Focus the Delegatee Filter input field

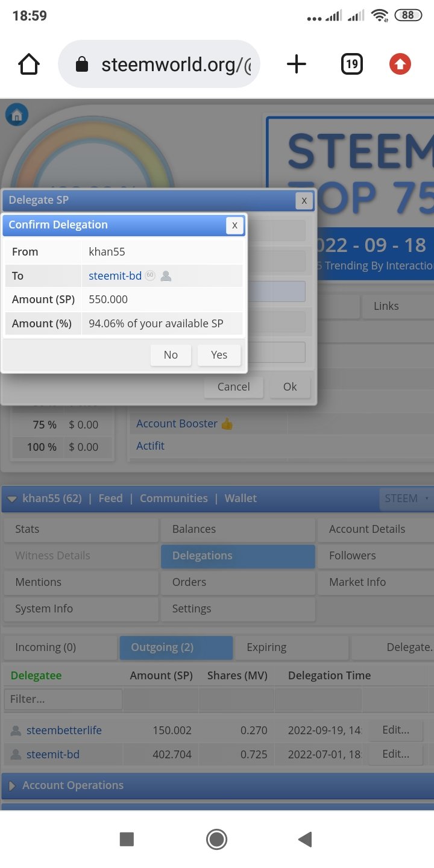pyautogui.click(x=63, y=699)
